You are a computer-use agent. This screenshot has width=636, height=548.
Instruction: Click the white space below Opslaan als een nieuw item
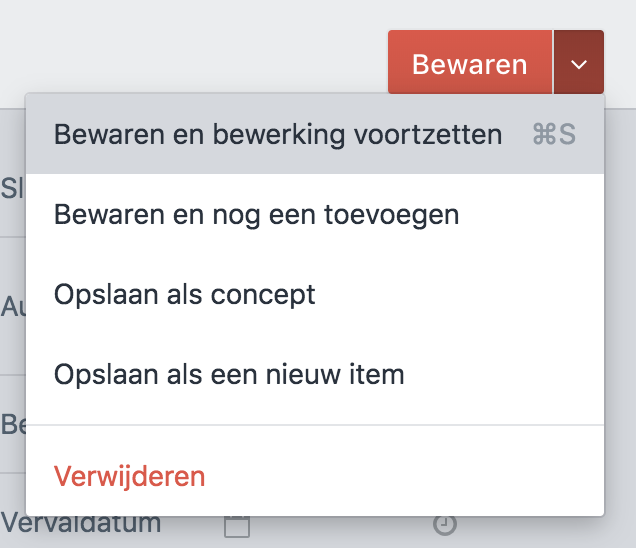(x=315, y=410)
